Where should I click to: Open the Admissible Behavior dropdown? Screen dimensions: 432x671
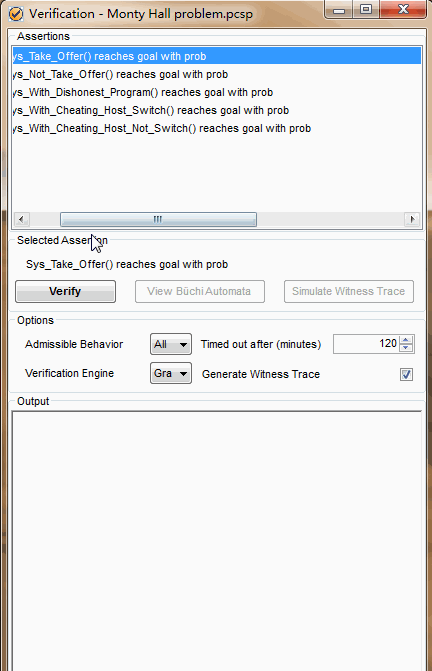tap(171, 344)
